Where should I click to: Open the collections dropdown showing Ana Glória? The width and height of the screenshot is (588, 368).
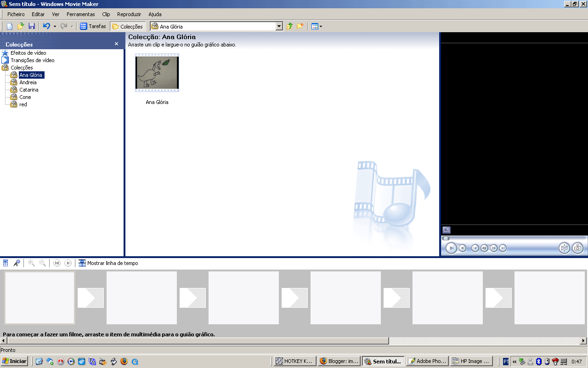point(279,26)
